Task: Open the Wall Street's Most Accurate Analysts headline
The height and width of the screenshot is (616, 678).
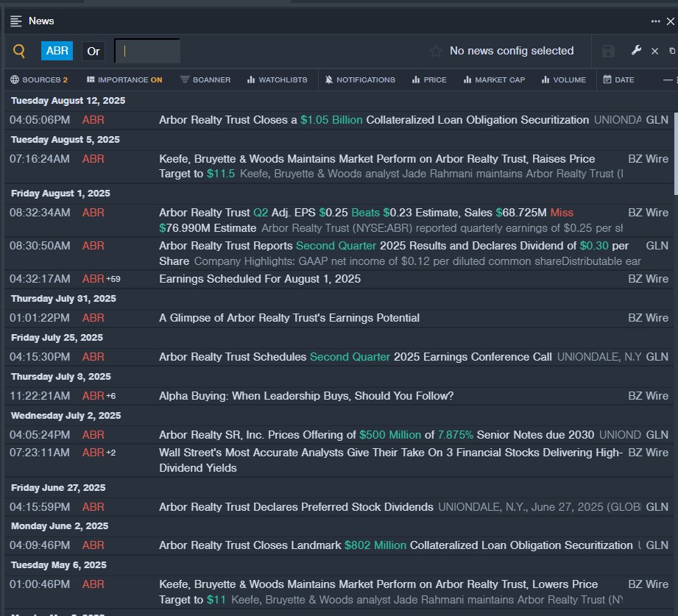Action: click(391, 460)
